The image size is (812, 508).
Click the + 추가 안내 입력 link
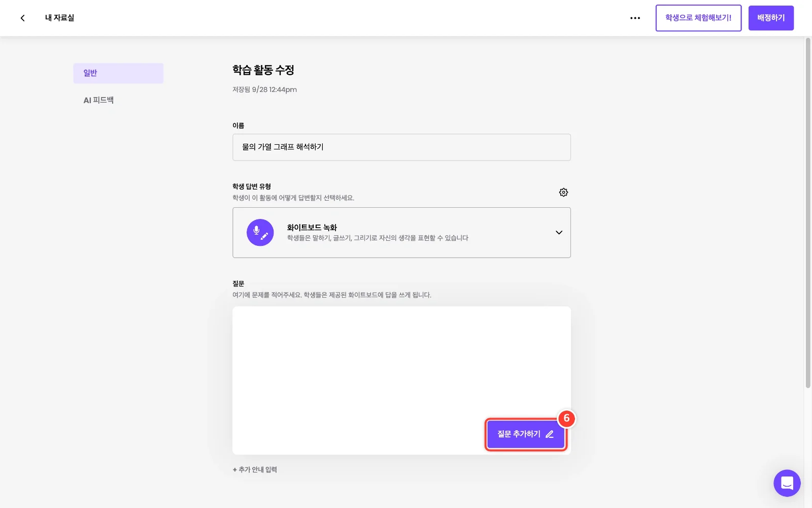(255, 469)
